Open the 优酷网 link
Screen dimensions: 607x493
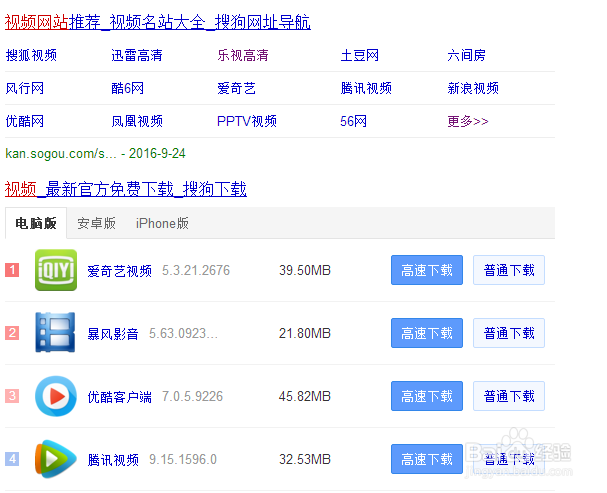tap(24, 121)
